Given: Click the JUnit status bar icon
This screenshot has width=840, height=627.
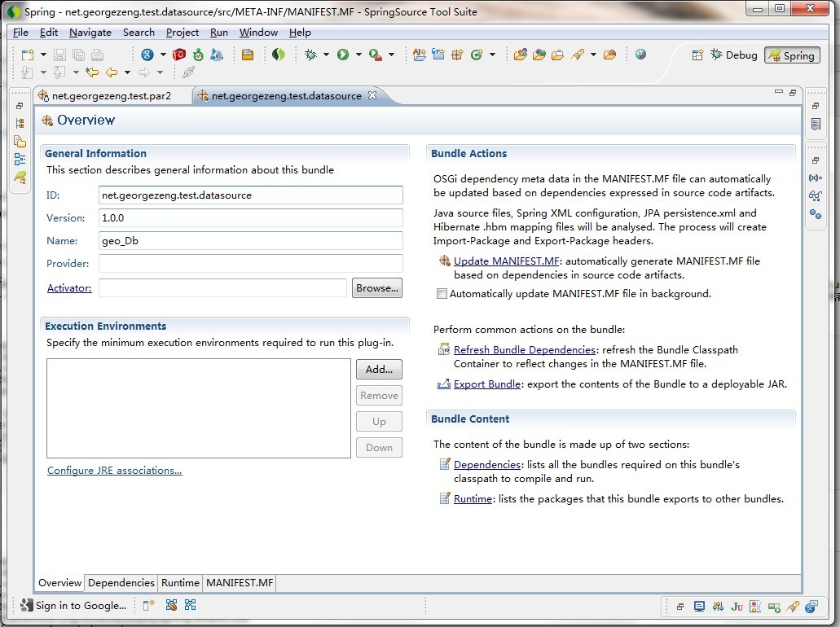Looking at the screenshot, I should [x=737, y=607].
